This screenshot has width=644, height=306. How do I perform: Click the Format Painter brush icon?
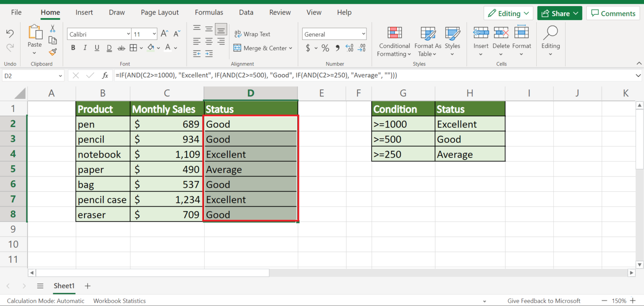coord(53,52)
